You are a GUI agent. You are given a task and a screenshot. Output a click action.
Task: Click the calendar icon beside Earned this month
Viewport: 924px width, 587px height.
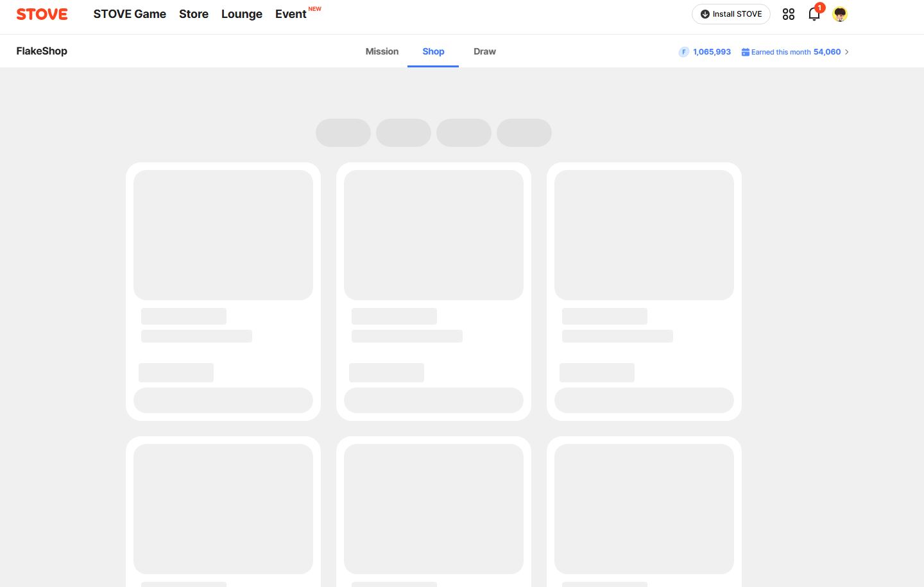(x=745, y=52)
